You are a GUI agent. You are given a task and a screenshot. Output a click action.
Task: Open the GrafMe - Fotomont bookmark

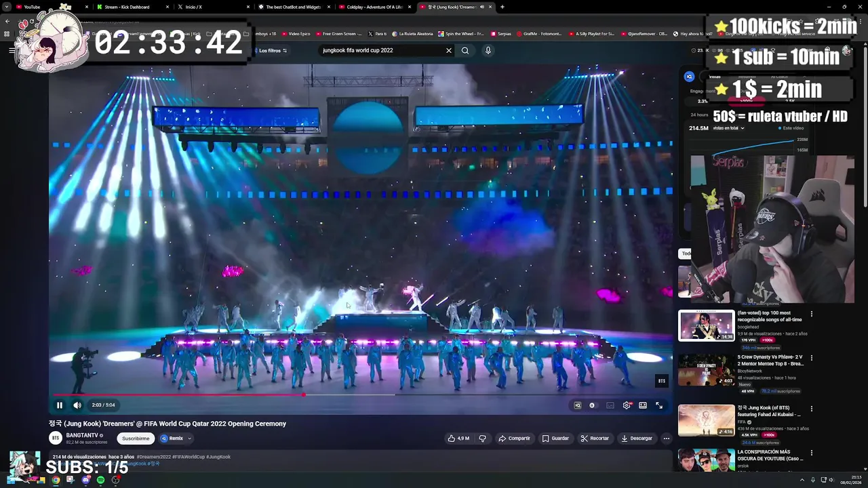click(539, 33)
